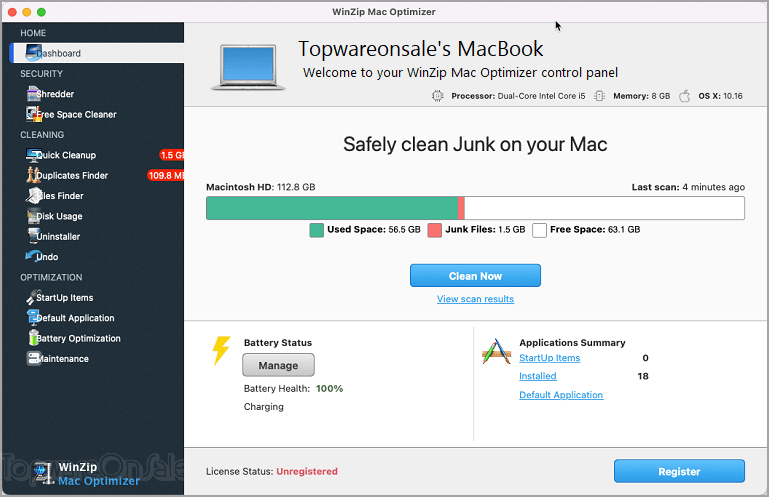The image size is (769, 497).
Task: Open Battery Optimization battery icon
Action: [x=33, y=338]
